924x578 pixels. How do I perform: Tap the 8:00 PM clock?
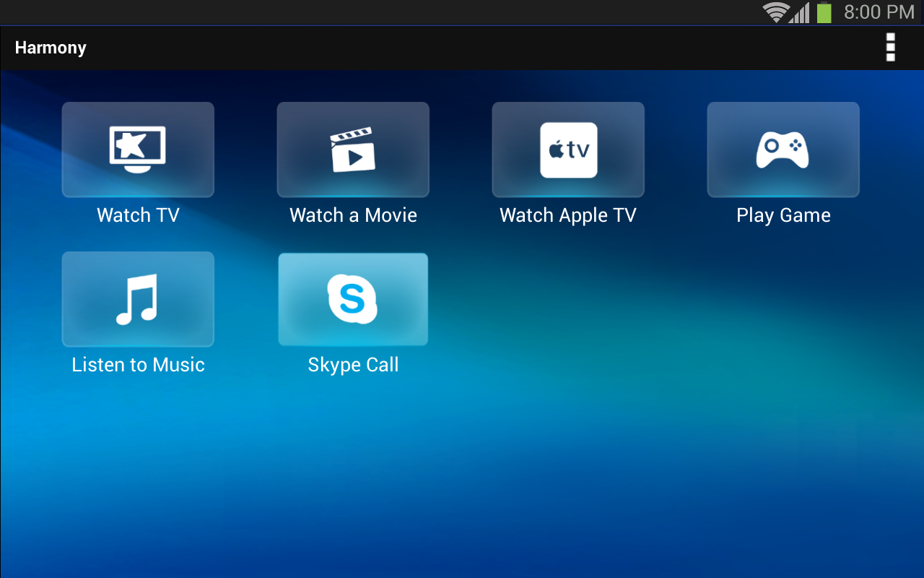click(x=878, y=12)
